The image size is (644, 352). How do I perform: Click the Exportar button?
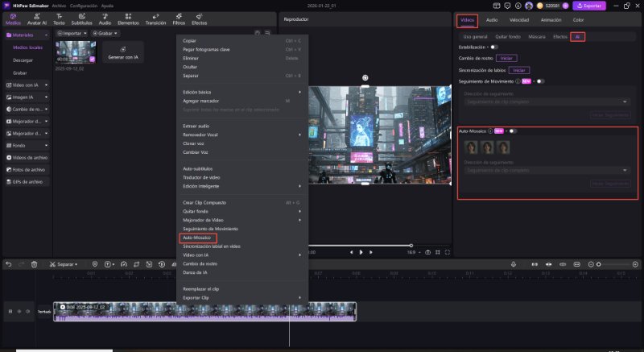coord(588,6)
